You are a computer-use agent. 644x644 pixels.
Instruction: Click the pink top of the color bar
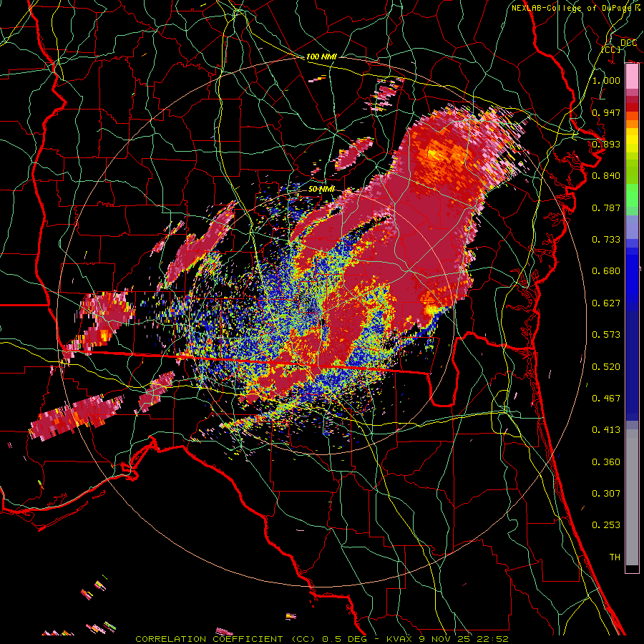pyautogui.click(x=632, y=77)
